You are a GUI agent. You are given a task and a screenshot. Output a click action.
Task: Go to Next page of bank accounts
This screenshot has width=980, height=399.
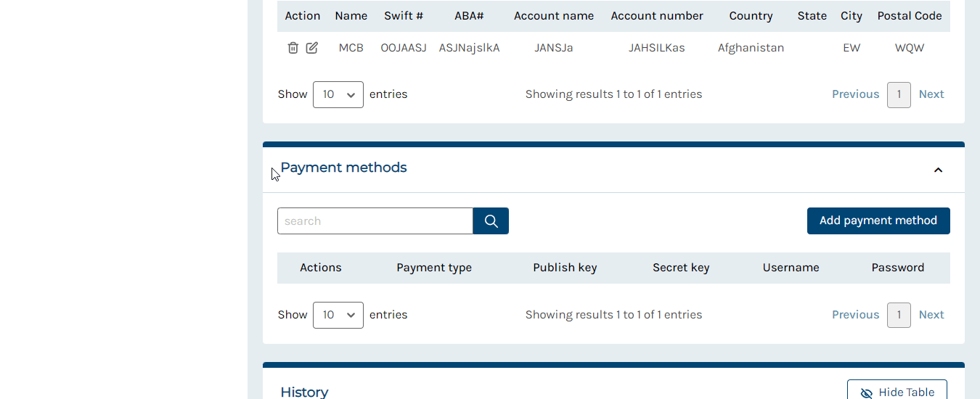coord(931,94)
